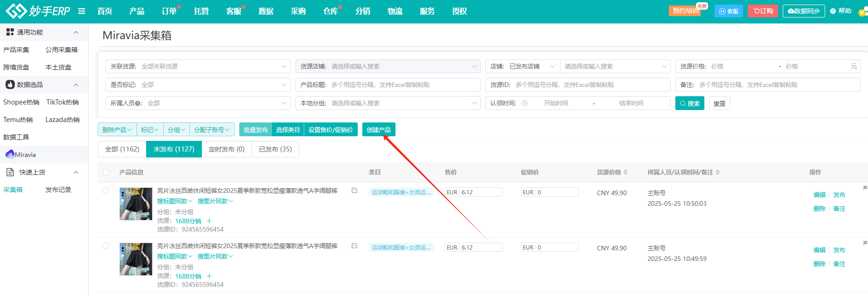Screen dimensions: 868x296
Task: Open the 删除产品 dropdown button
Action: (x=117, y=130)
